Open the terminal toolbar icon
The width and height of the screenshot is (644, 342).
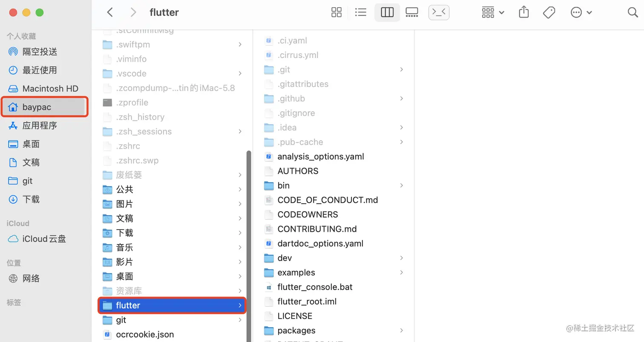(x=439, y=12)
